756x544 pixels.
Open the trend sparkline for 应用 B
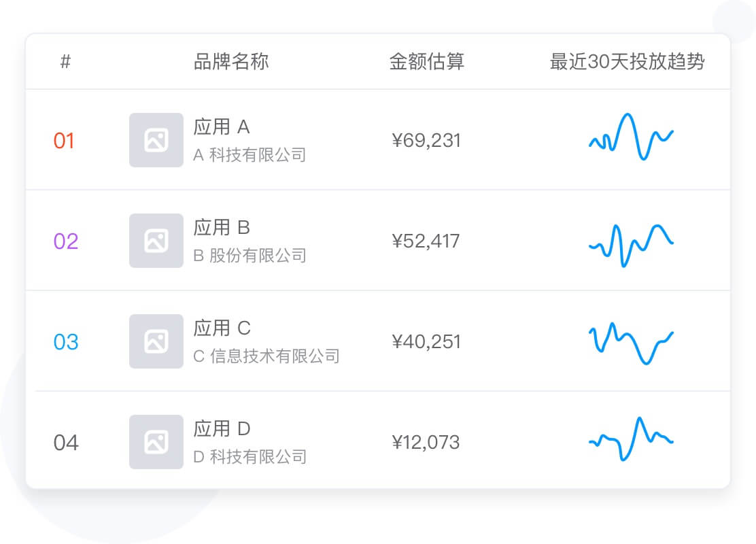[631, 243]
